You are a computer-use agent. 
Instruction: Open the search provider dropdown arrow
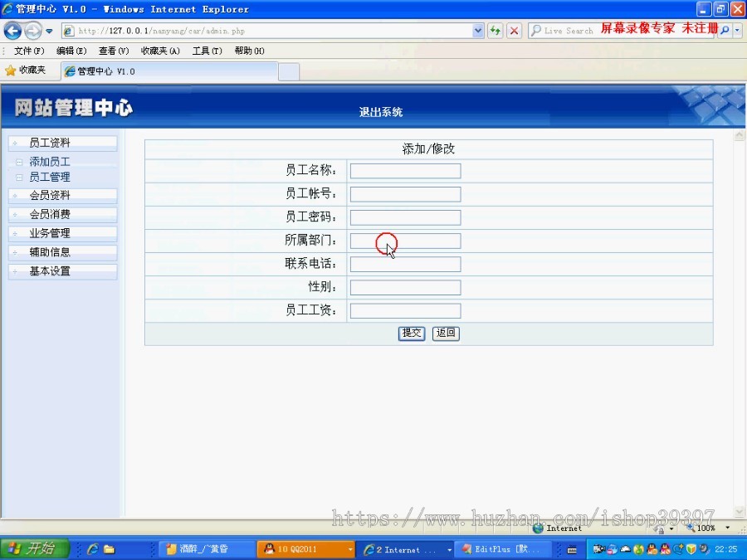(738, 31)
